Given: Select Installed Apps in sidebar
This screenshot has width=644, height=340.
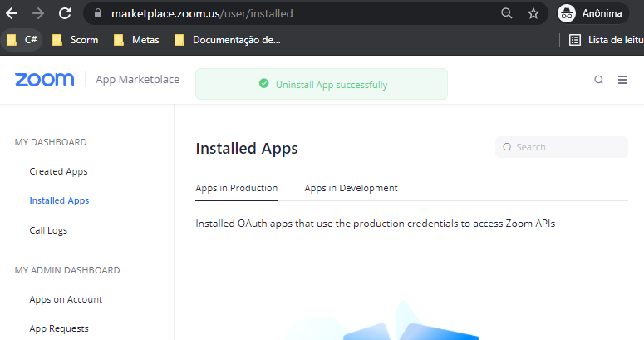Looking at the screenshot, I should tap(59, 200).
